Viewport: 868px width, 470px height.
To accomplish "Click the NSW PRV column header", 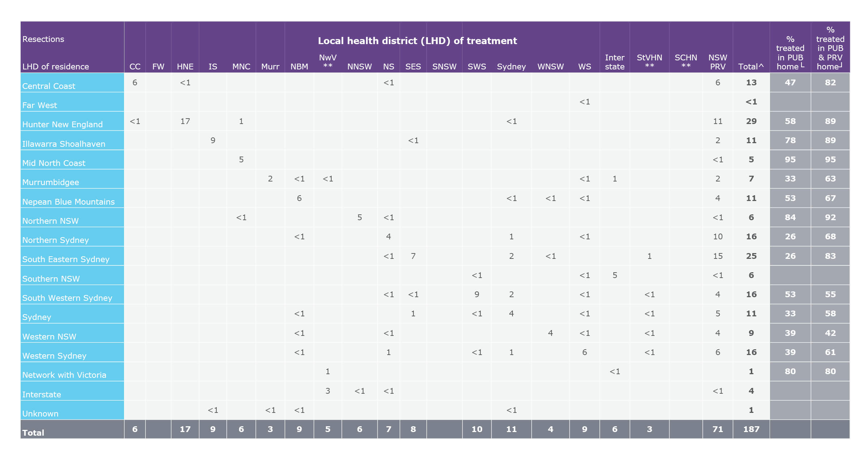I will pyautogui.click(x=718, y=62).
